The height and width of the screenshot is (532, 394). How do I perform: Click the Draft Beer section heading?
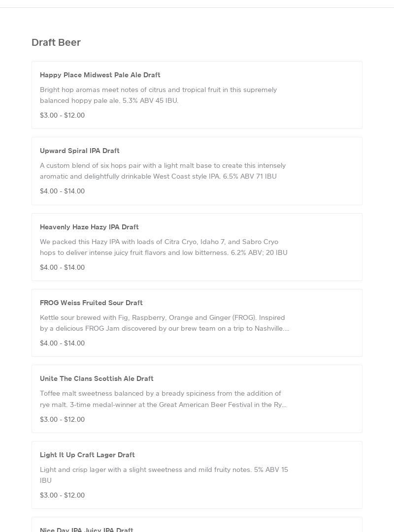[x=56, y=42]
